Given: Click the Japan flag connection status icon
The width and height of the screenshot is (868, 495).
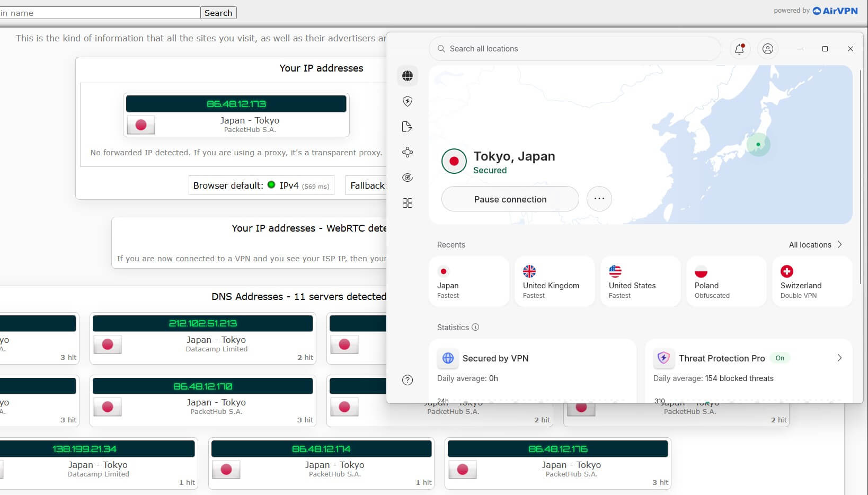Looking at the screenshot, I should click(454, 161).
